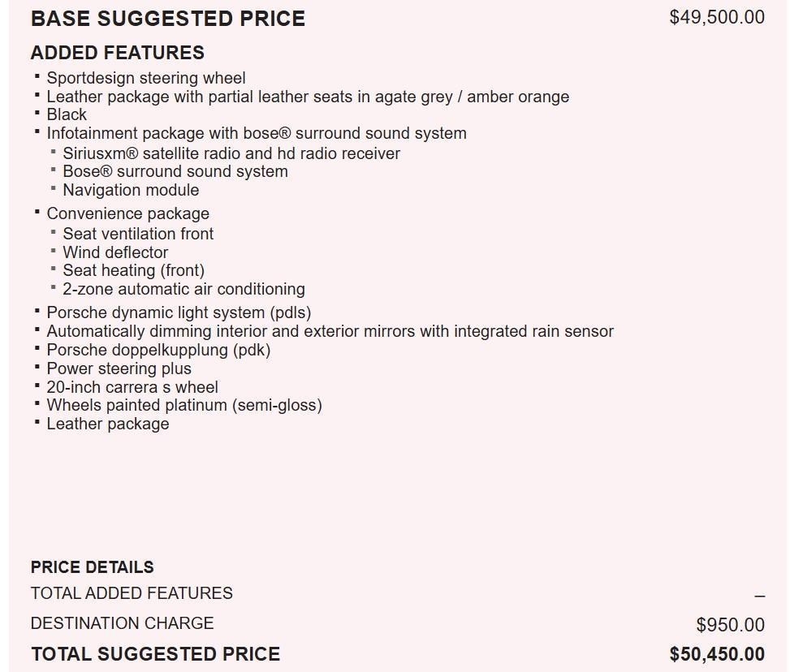
Task: Click the $50,450.00 total suggested price
Action: pos(716,654)
